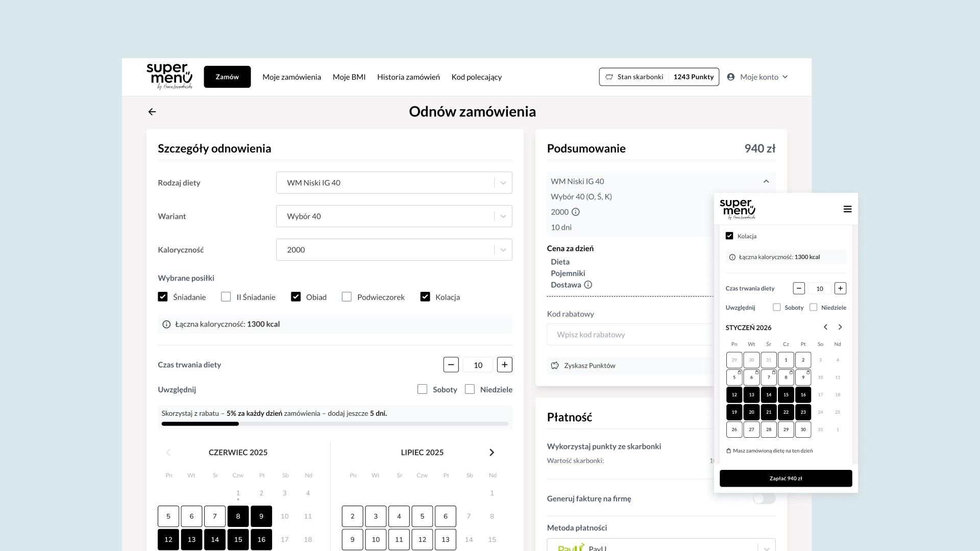Uncheck the Obiad meal checkbox
The height and width of the screenshot is (551, 980).
[x=296, y=297]
